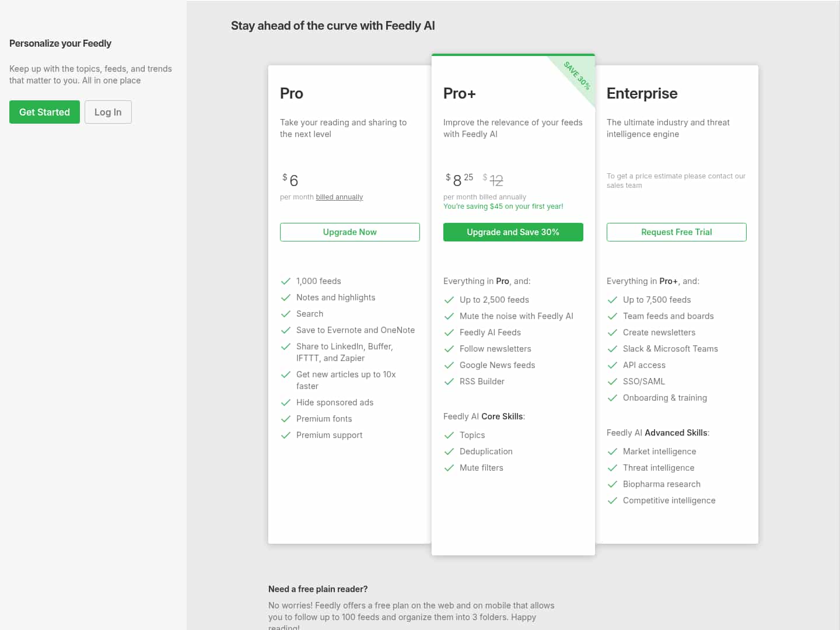Click checkmark beside 'Premium fonts'
This screenshot has width=840, height=630.
(x=286, y=419)
